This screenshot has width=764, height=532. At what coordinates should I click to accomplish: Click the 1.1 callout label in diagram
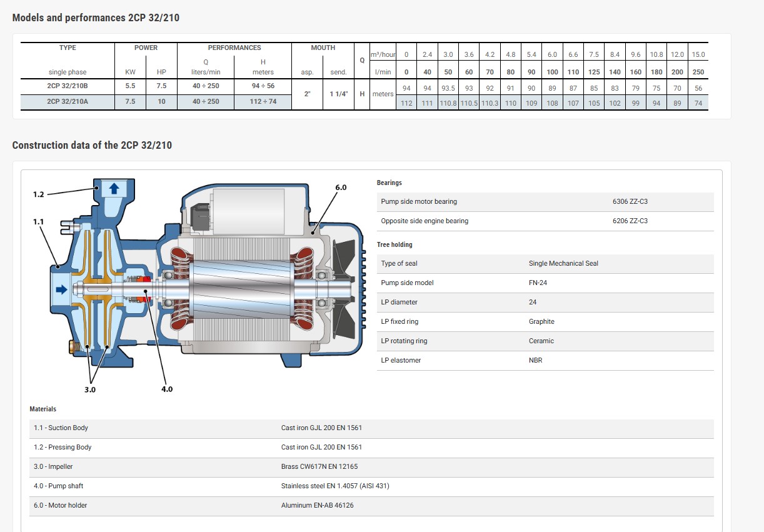[x=39, y=221]
